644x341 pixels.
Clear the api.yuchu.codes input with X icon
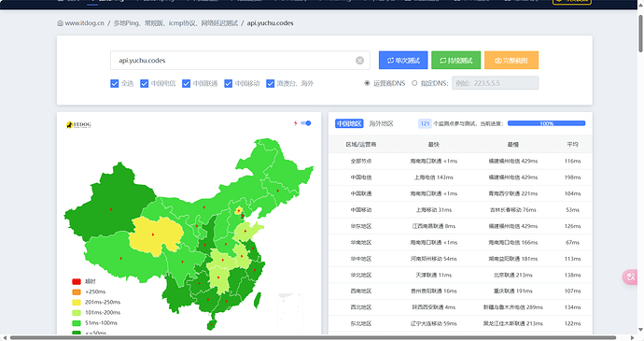[359, 61]
